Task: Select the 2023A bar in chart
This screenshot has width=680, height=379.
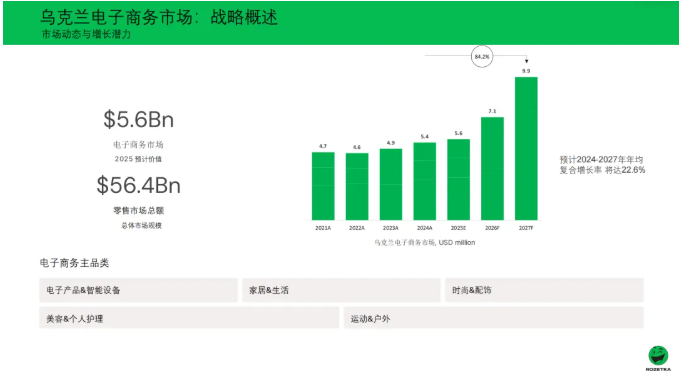Action: [391, 184]
